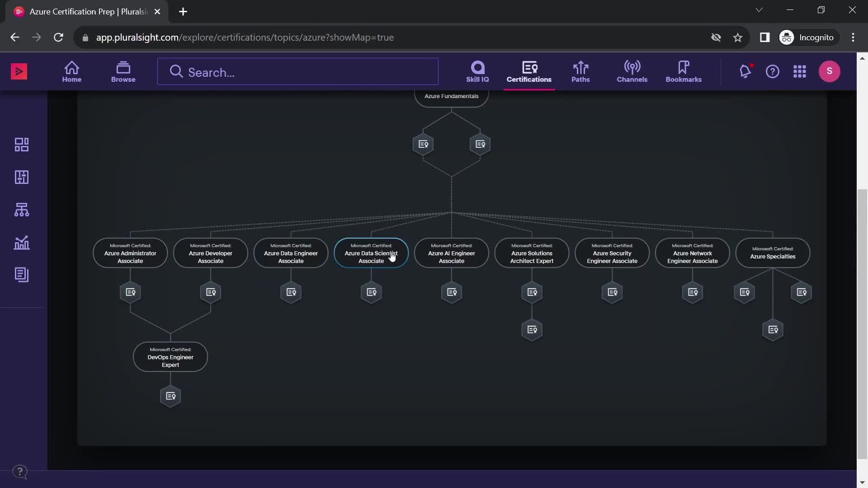
Task: Open the building icon in left sidebar
Action: pos(22,177)
